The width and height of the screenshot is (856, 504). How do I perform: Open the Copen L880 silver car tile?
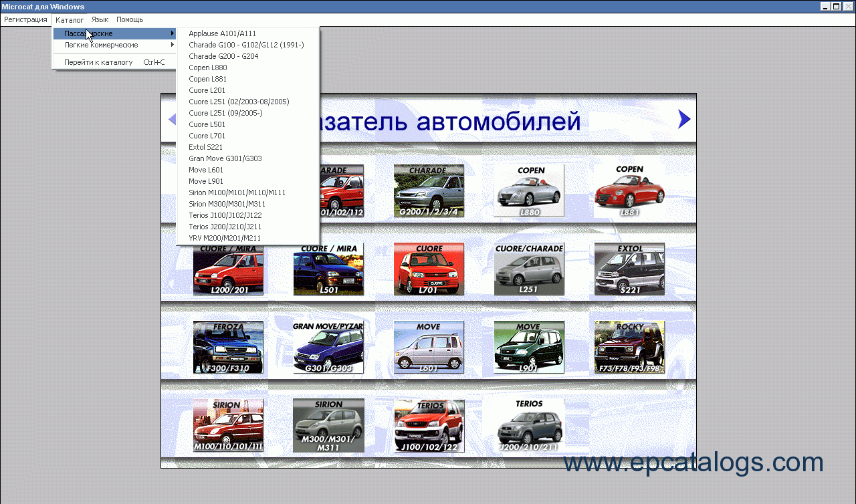[529, 191]
